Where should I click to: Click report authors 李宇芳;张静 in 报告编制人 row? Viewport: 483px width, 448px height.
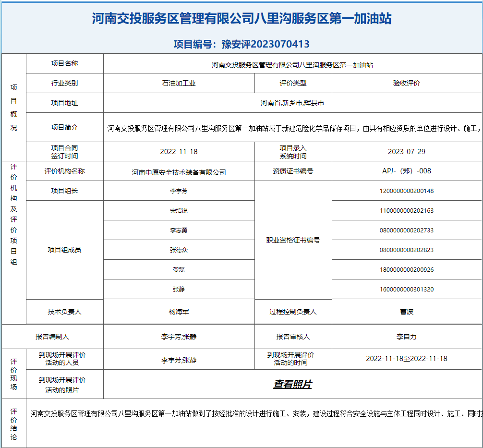pyautogui.click(x=179, y=337)
